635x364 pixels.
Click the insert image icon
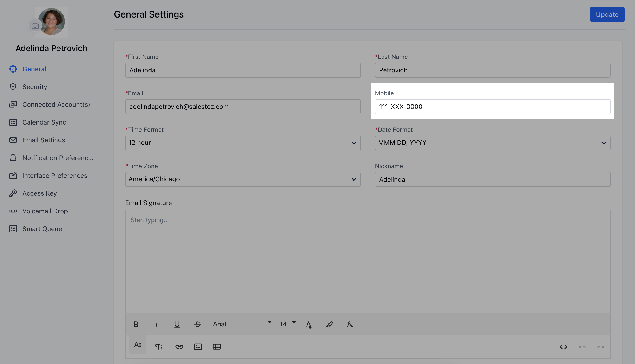click(x=198, y=346)
